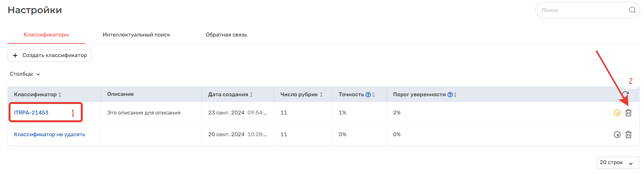Sort by Дата создания column
The height and width of the screenshot is (175, 644).
[x=251, y=95]
